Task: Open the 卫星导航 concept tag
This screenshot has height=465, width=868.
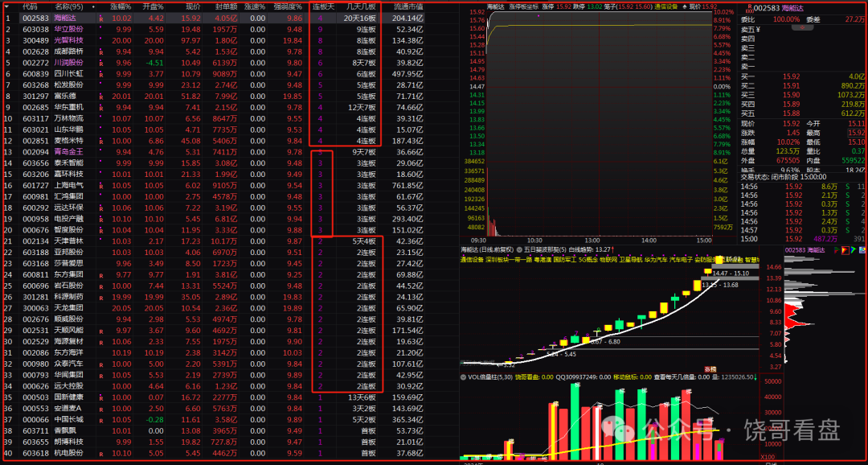Action: pos(631,259)
